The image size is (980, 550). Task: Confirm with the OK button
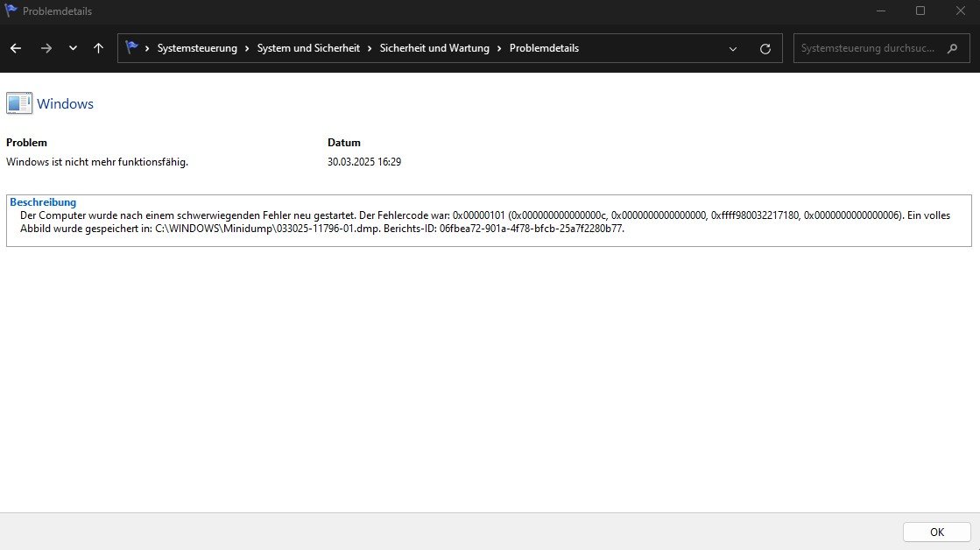pos(936,532)
